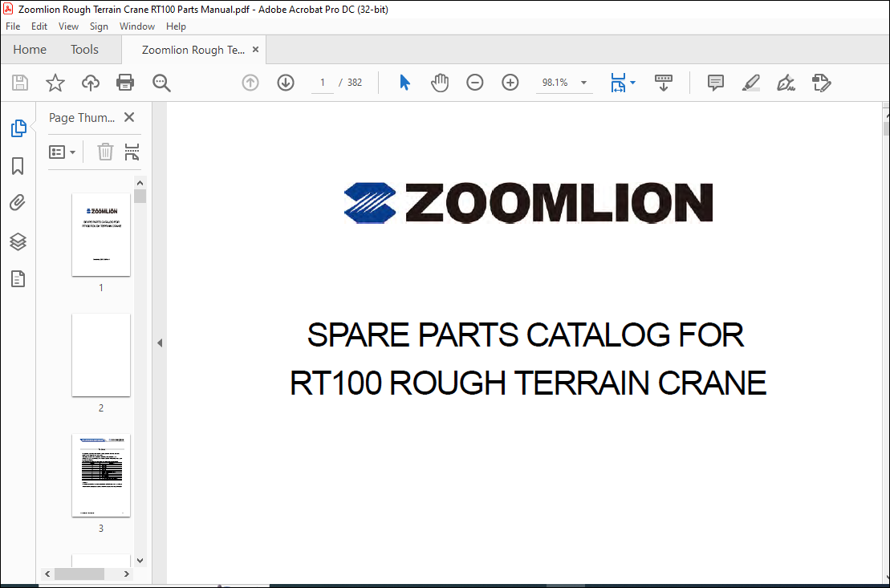
Task: Print the document with printer icon
Action: (x=125, y=83)
